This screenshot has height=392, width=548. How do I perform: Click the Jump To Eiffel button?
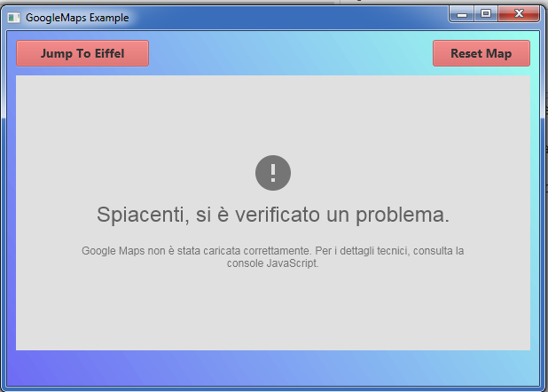(82, 53)
